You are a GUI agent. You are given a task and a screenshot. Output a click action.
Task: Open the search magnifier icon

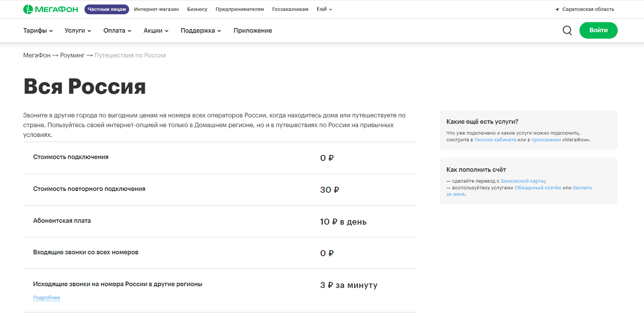click(x=567, y=30)
